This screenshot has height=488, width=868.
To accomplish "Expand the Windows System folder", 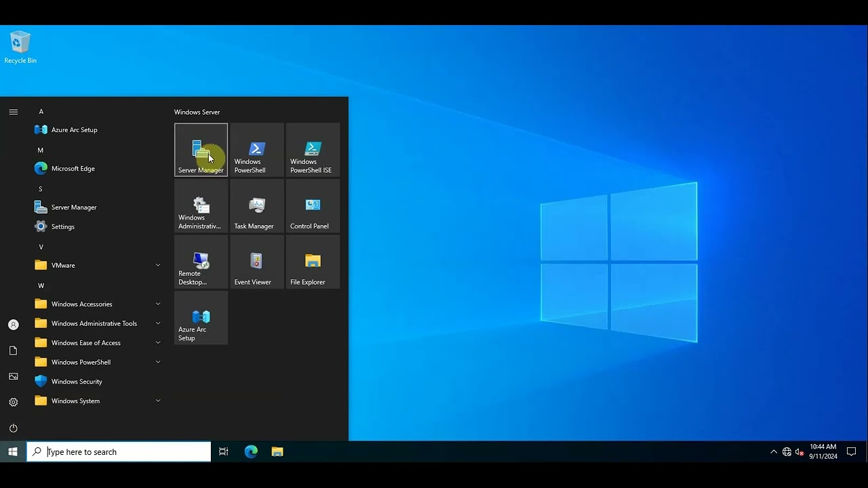I will click(x=98, y=401).
